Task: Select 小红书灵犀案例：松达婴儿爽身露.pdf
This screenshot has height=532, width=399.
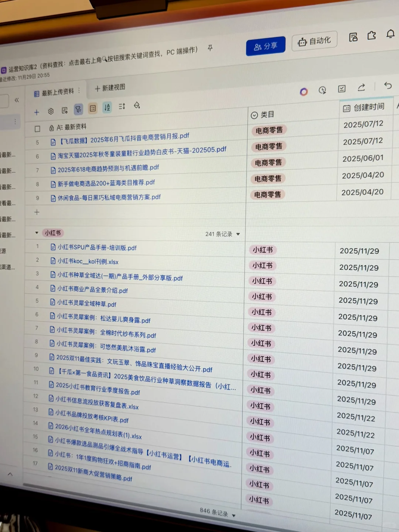Action: [x=103, y=318]
